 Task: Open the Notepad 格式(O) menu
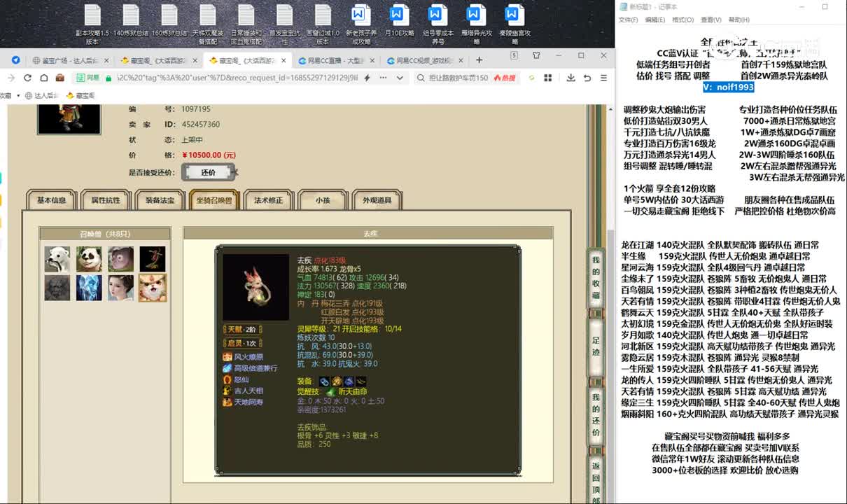click(682, 20)
